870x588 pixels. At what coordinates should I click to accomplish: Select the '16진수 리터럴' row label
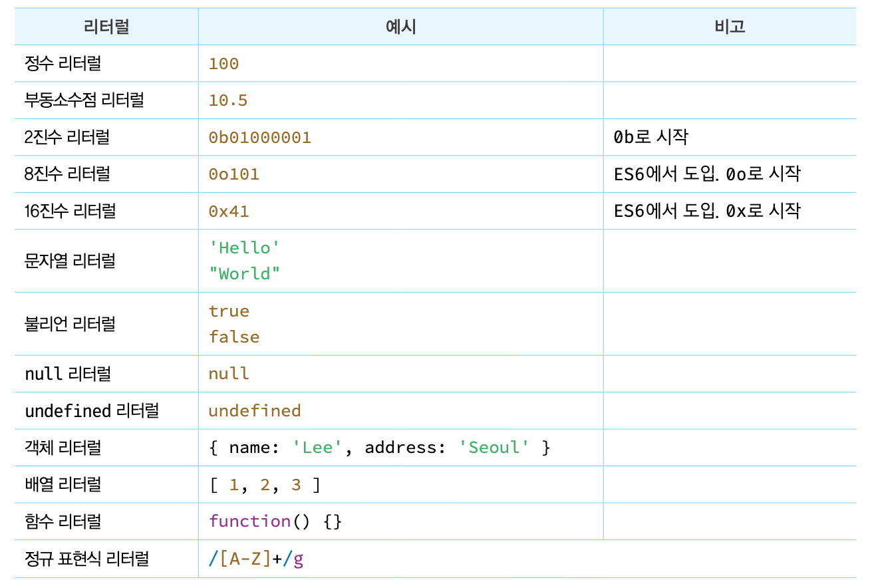click(x=71, y=211)
